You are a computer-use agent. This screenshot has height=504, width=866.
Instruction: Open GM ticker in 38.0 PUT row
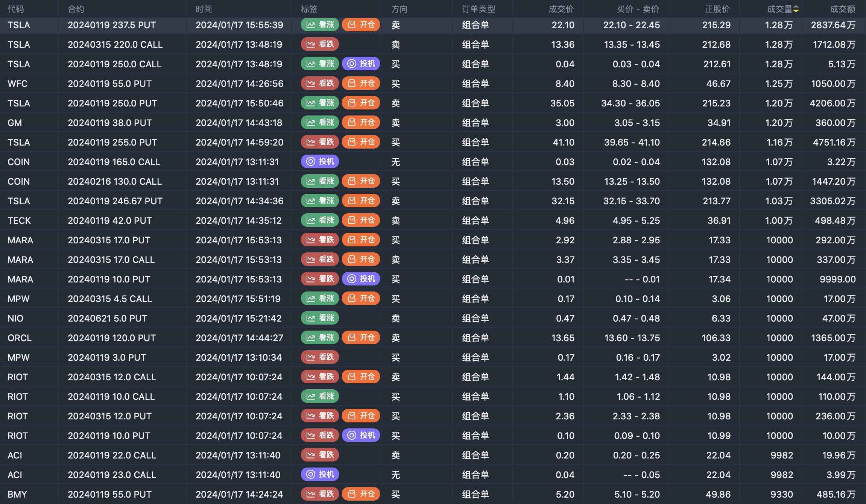15,123
